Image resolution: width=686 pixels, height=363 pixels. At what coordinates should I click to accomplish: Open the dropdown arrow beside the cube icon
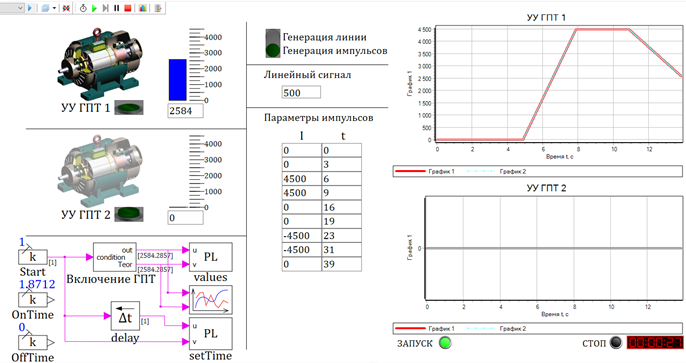pyautogui.click(x=54, y=8)
